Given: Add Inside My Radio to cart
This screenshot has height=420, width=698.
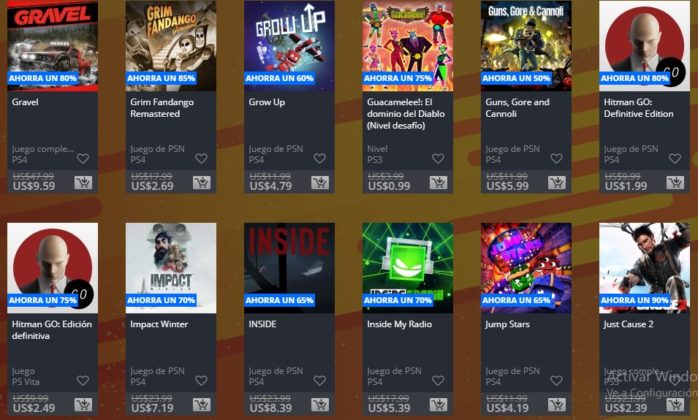Looking at the screenshot, I should click(438, 405).
